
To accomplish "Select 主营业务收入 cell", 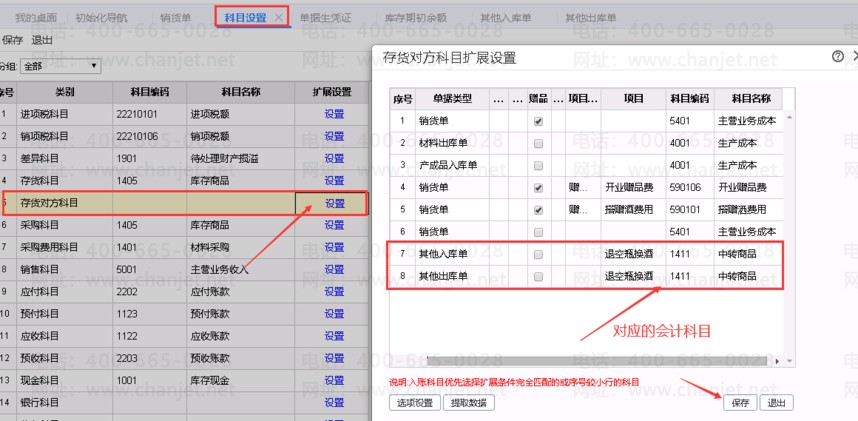I will click(240, 269).
